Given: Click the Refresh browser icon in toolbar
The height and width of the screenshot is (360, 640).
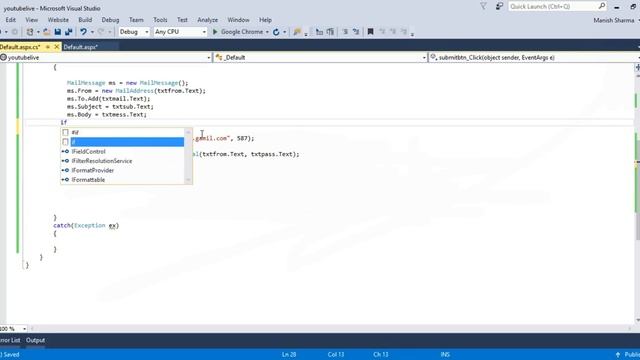Looking at the screenshot, I should tap(276, 32).
